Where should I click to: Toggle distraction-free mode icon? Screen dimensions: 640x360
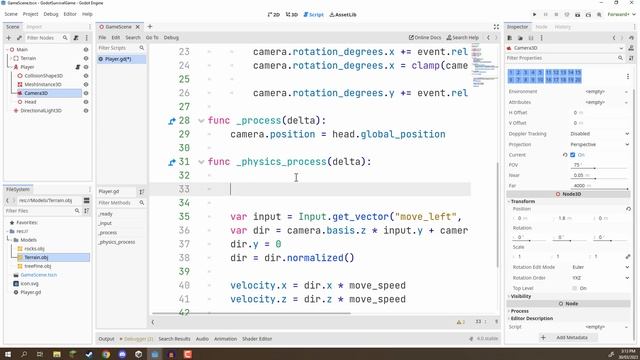pos(496,27)
